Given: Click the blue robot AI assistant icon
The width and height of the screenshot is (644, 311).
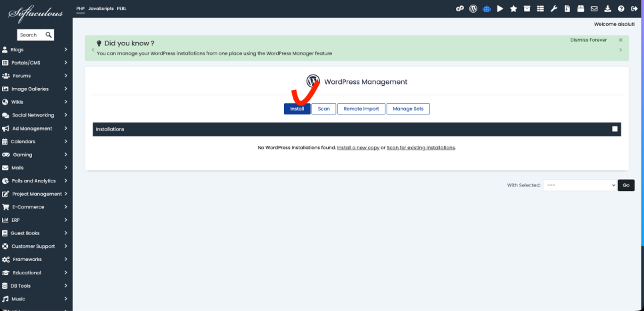Looking at the screenshot, I should pos(487,9).
